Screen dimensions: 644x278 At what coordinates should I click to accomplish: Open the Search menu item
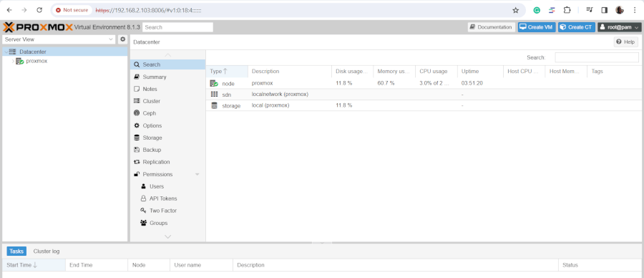(167, 64)
